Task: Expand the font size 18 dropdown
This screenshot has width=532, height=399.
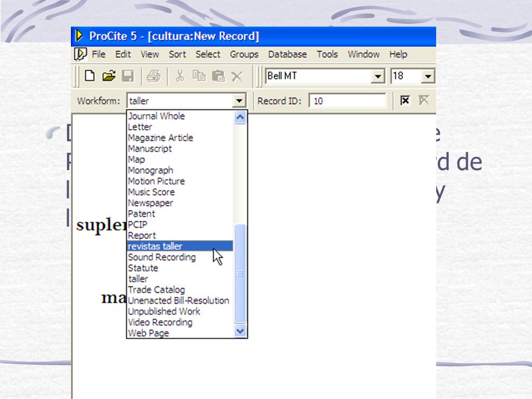Action: [428, 76]
